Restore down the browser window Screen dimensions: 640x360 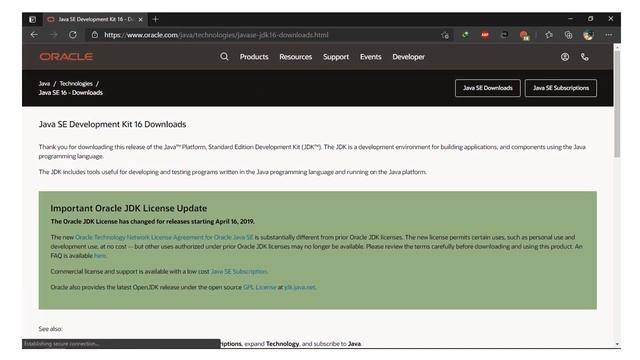pos(590,19)
